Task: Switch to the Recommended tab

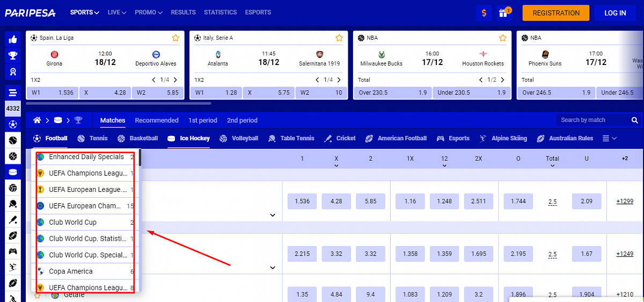Action: (x=157, y=120)
